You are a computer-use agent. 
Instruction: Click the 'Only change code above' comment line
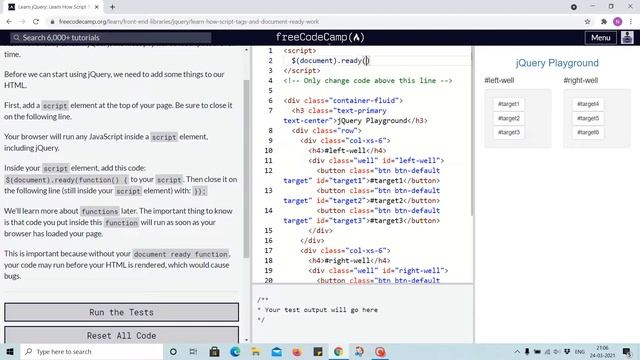(368, 81)
